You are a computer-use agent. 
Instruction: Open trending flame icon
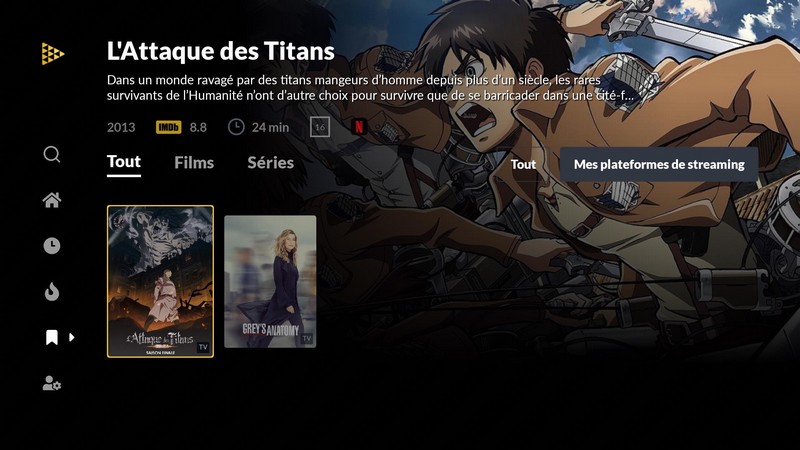(52, 292)
